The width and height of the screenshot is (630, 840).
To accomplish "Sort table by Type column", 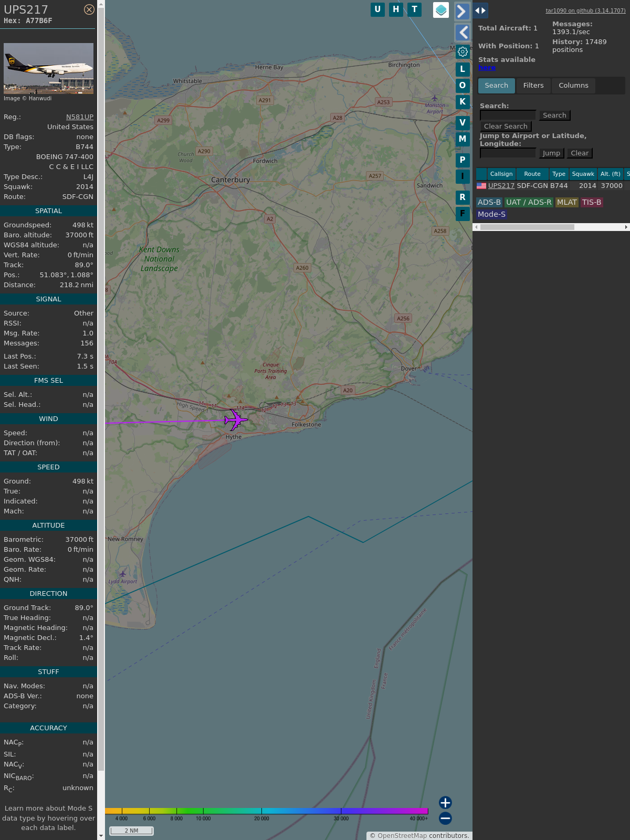I will 559,174.
